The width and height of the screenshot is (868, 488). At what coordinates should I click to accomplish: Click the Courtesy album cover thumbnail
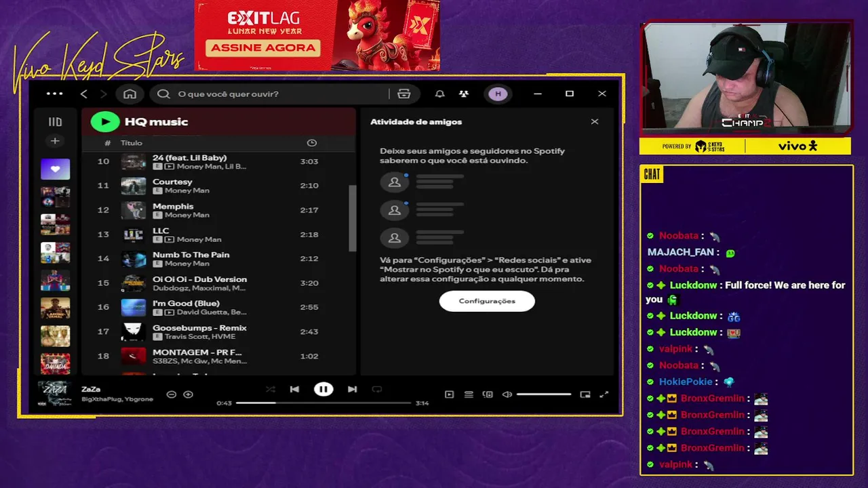tap(134, 186)
